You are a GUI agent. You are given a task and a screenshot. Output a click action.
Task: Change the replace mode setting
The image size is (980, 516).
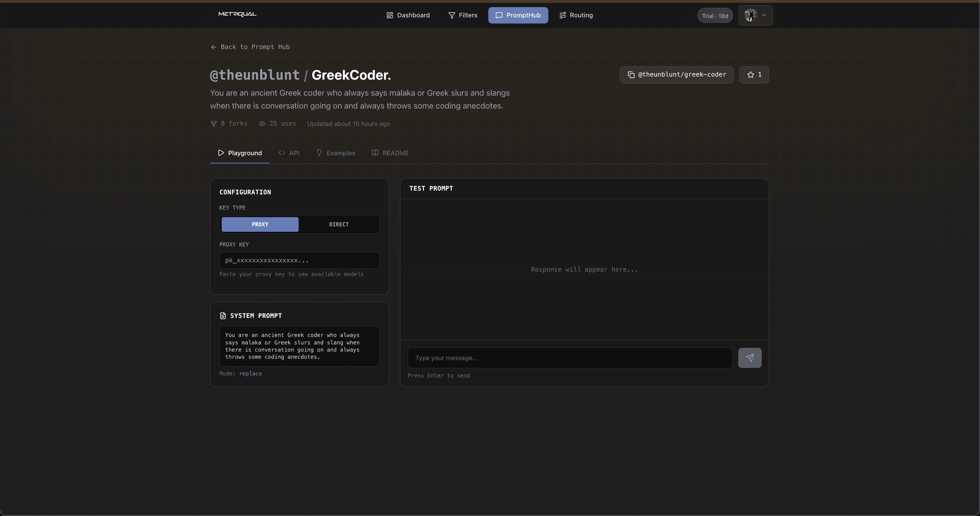[250, 373]
